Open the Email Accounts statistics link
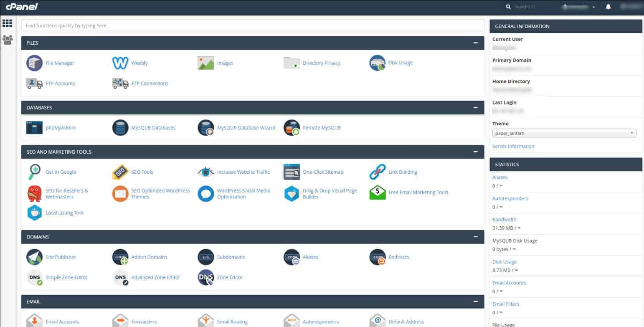644x327 pixels. pyautogui.click(x=509, y=283)
